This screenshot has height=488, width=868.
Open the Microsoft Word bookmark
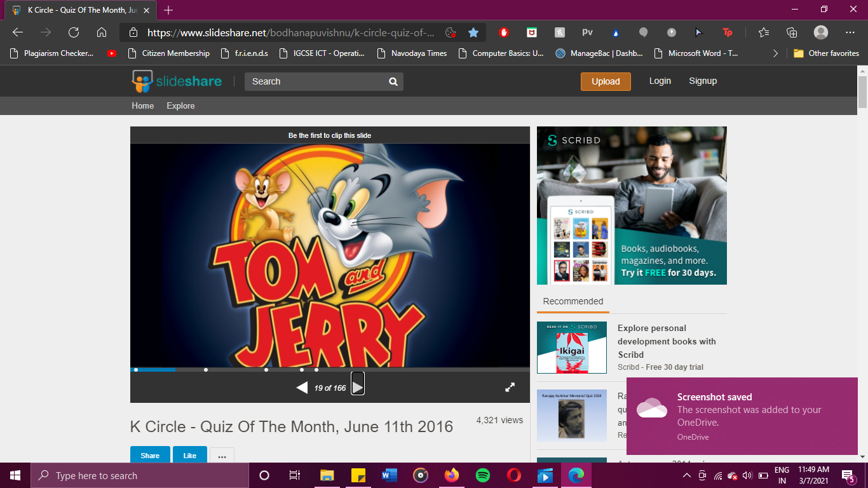[x=696, y=53]
